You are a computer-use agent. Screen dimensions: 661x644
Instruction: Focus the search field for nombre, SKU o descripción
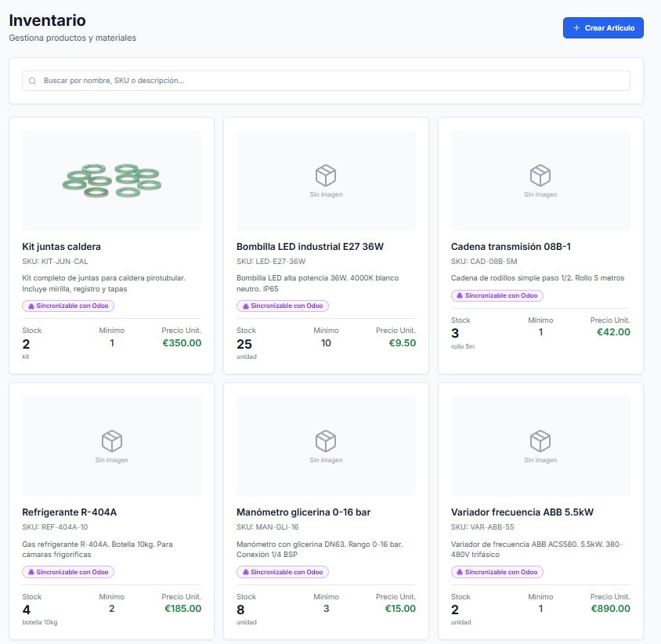click(326, 81)
